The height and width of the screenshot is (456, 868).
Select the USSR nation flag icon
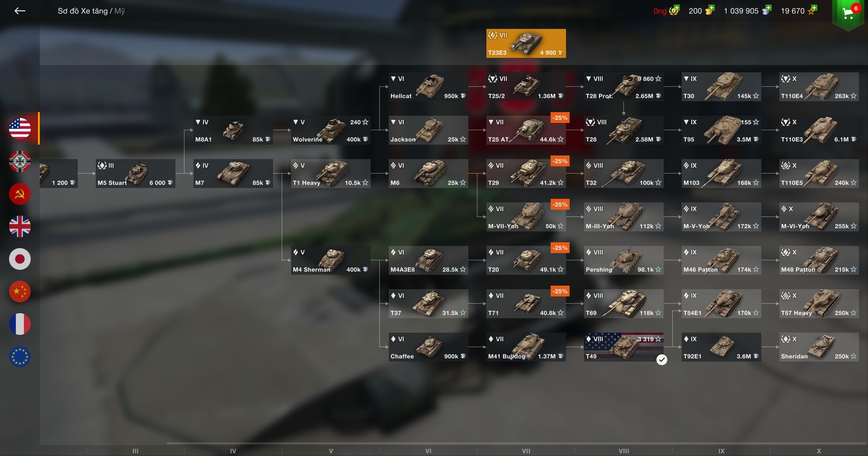pos(20,194)
